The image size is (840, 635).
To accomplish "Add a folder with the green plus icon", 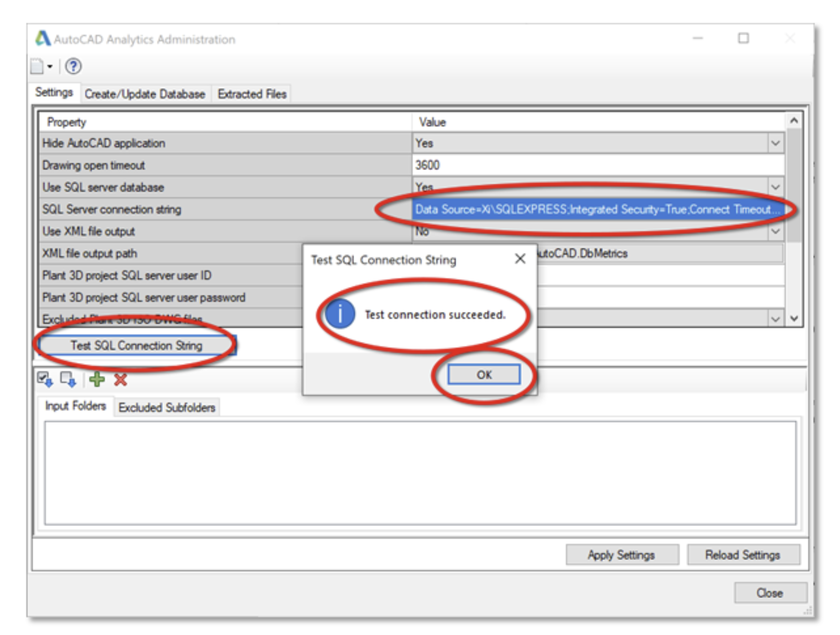I will [x=97, y=379].
